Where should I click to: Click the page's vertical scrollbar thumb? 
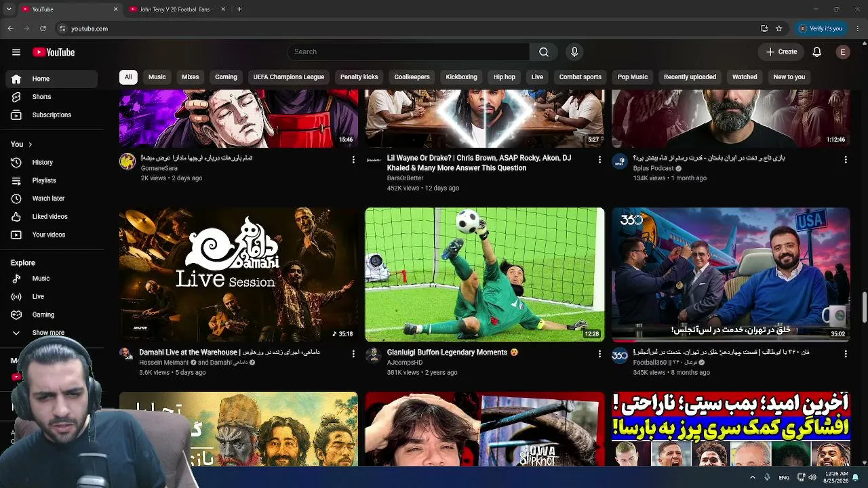coord(864,308)
